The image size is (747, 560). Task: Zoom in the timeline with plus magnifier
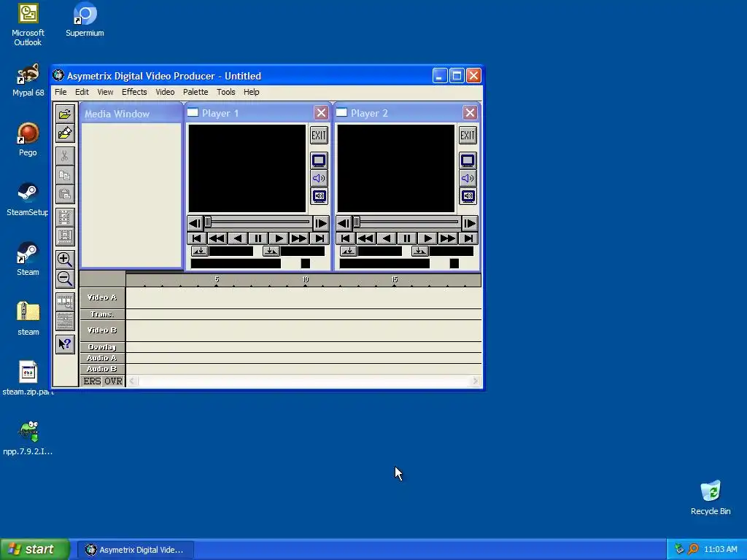tap(65, 259)
